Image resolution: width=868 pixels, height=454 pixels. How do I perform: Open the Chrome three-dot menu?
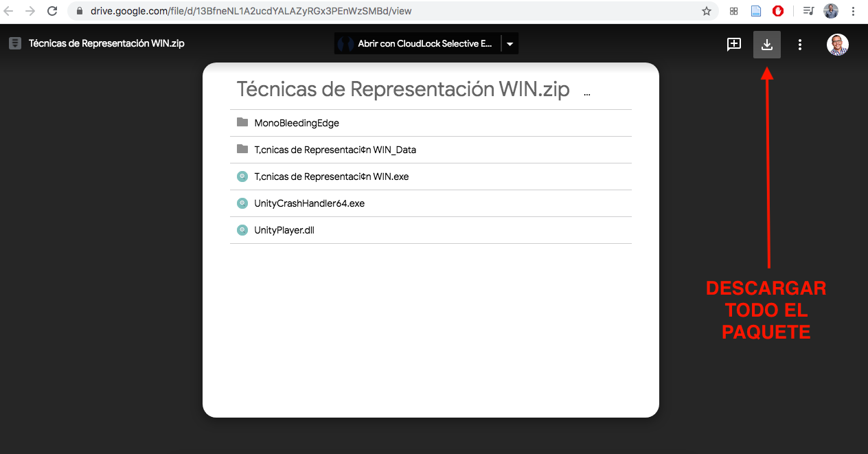click(x=853, y=11)
